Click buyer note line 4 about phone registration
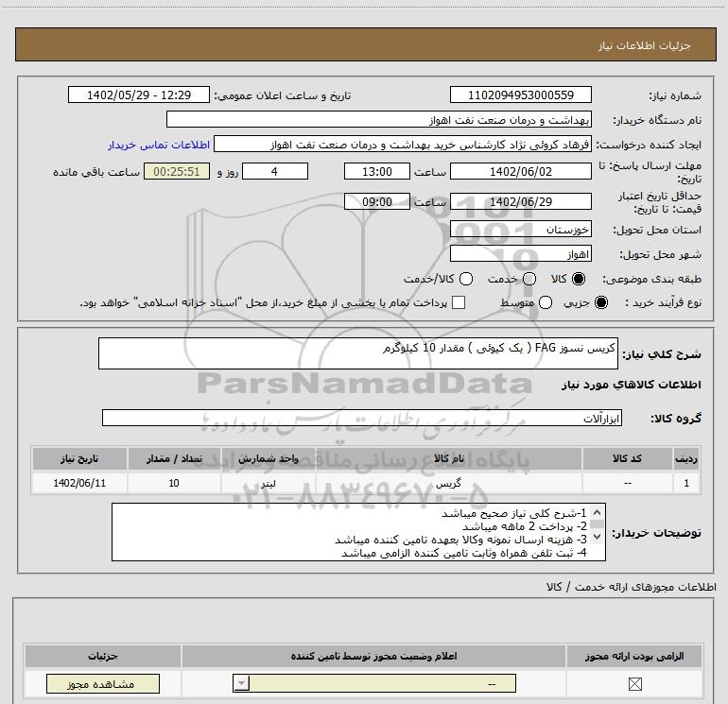 coord(464,553)
